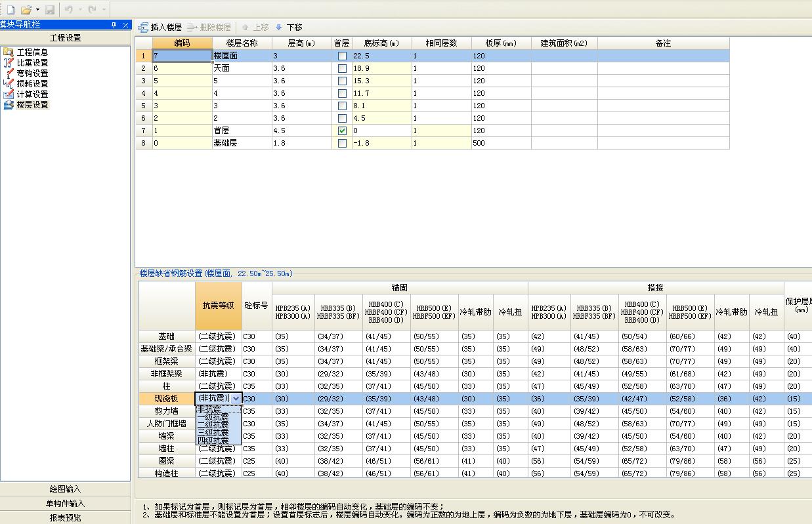812x524 pixels.
Task: Select the 框架梁 row label
Action: (167, 361)
